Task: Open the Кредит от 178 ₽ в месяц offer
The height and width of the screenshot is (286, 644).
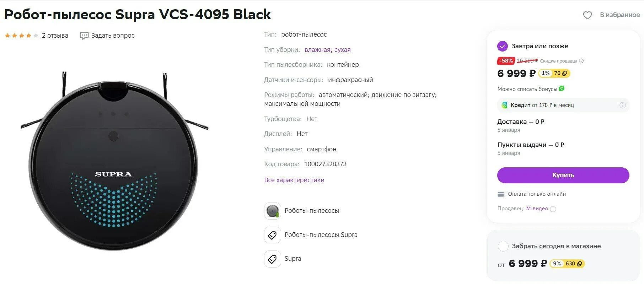Action: pyautogui.click(x=563, y=105)
